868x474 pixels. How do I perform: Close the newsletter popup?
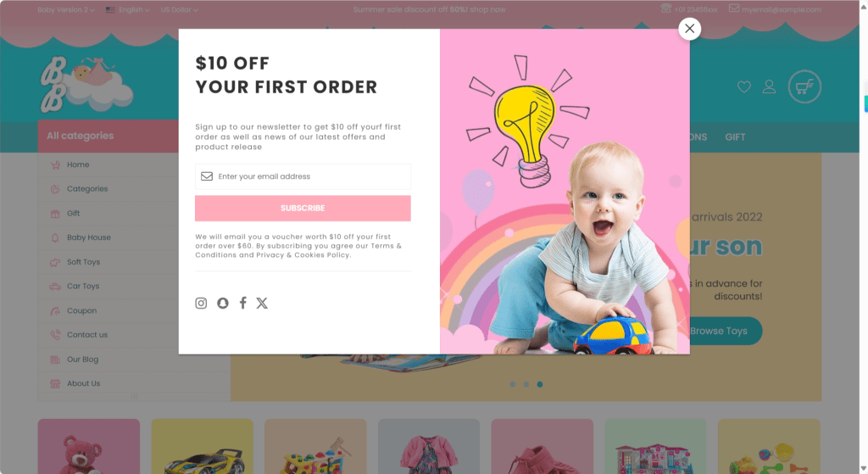(690, 29)
